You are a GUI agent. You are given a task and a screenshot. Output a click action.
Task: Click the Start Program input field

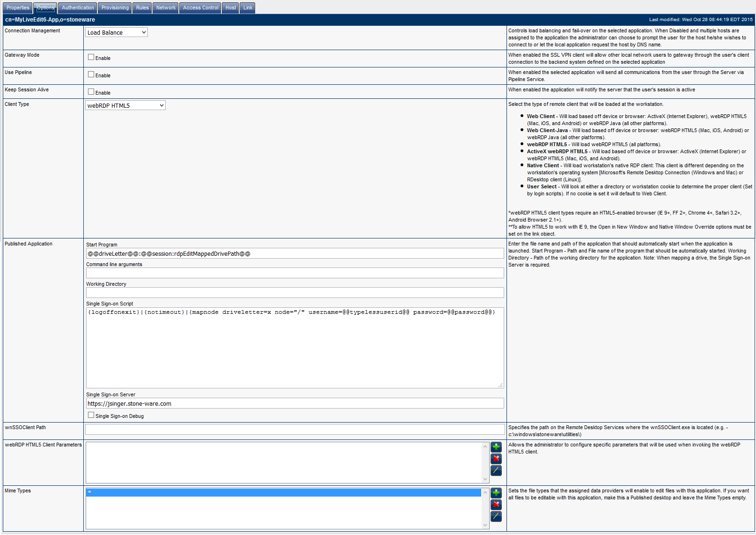295,253
